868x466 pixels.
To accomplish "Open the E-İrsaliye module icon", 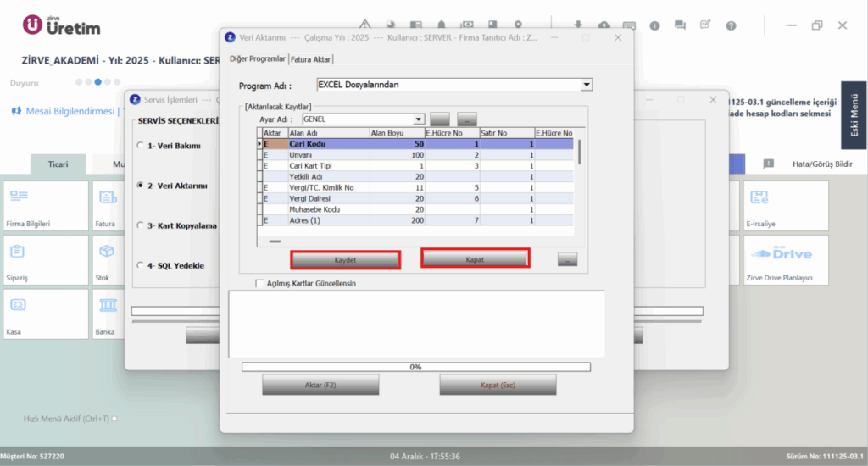I will (759, 197).
